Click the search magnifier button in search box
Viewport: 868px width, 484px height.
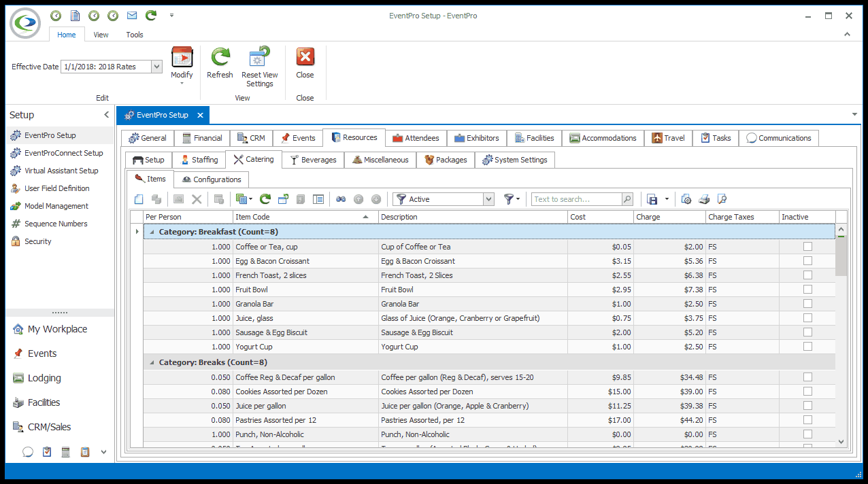(x=627, y=199)
